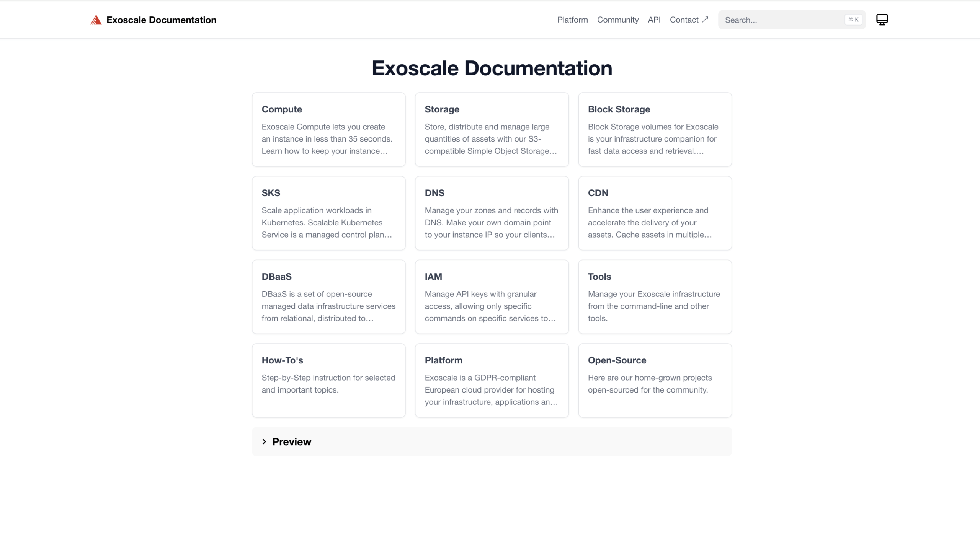Open the Platform documentation card
This screenshot has height=544, width=980.
[x=492, y=380]
